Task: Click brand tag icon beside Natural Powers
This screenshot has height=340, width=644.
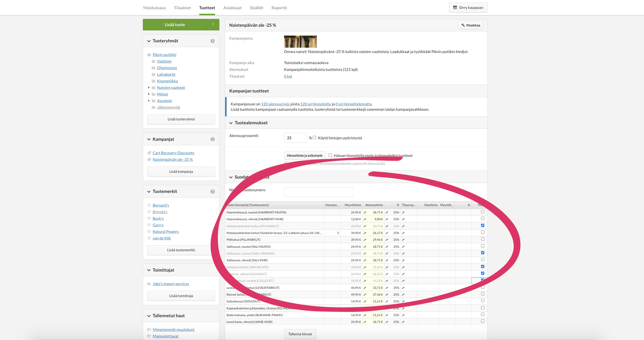Action: tap(149, 232)
